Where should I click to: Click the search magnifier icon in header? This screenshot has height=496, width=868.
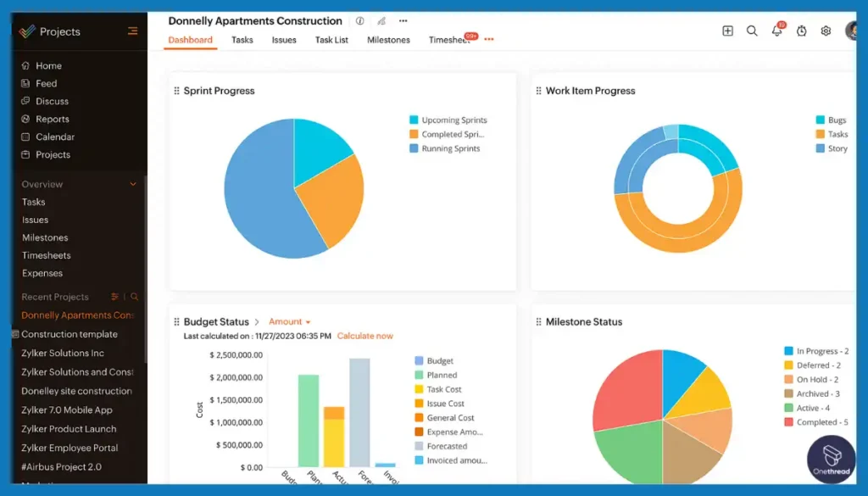coord(752,31)
